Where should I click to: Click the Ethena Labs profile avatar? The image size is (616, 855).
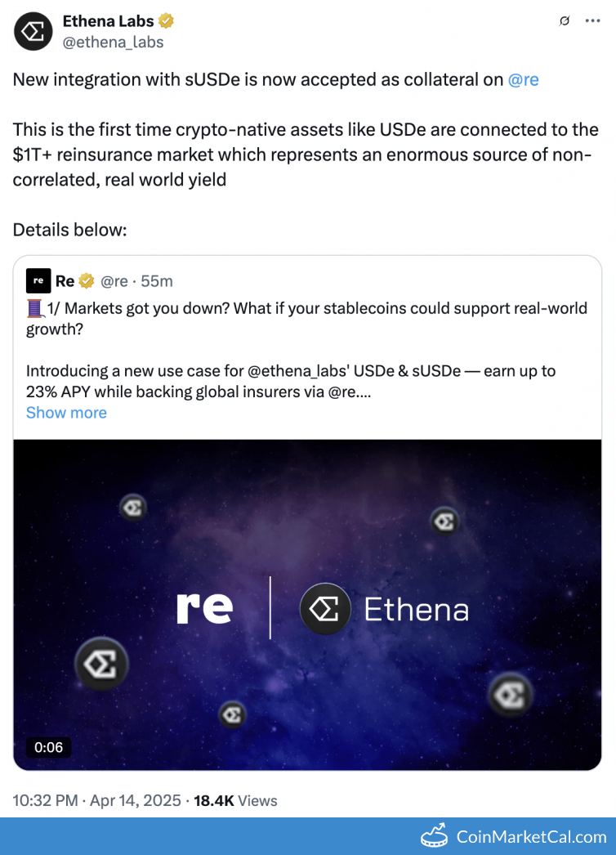click(33, 32)
